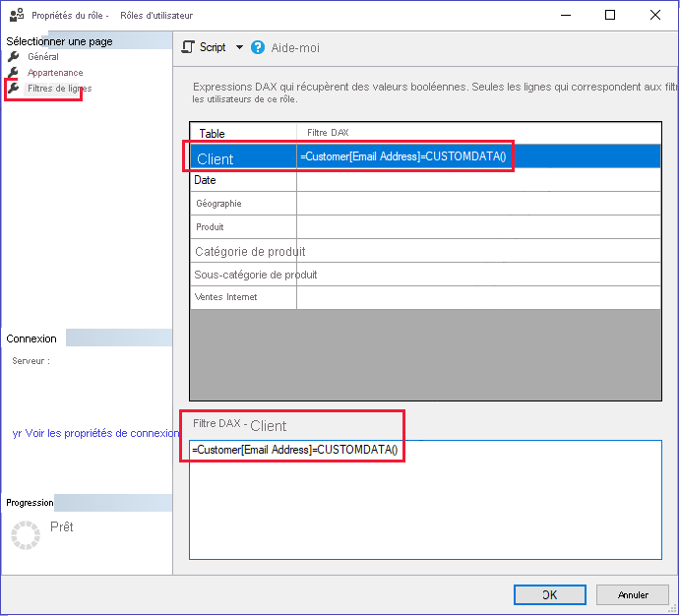Screen dimensions: 680x616
Task: Click the DAX filter cell for Géographie
Action: pyautogui.click(x=478, y=204)
